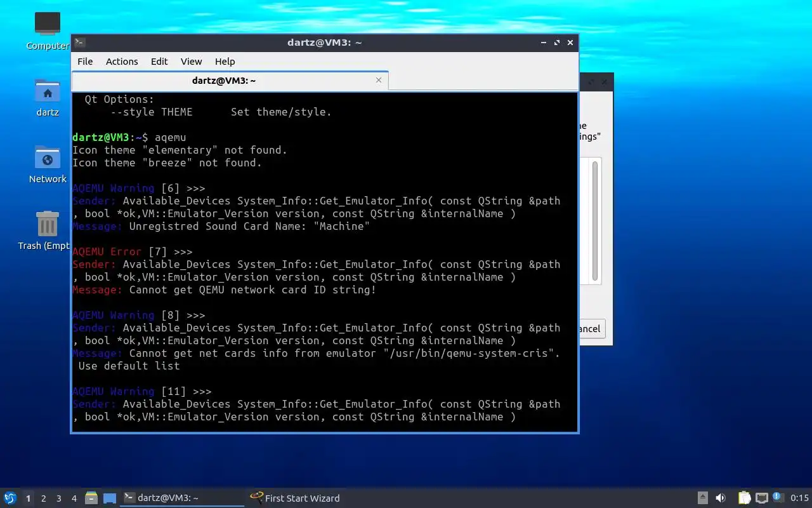Open the Lubuntu start menu icon
Image resolution: width=812 pixels, height=508 pixels.
click(10, 498)
